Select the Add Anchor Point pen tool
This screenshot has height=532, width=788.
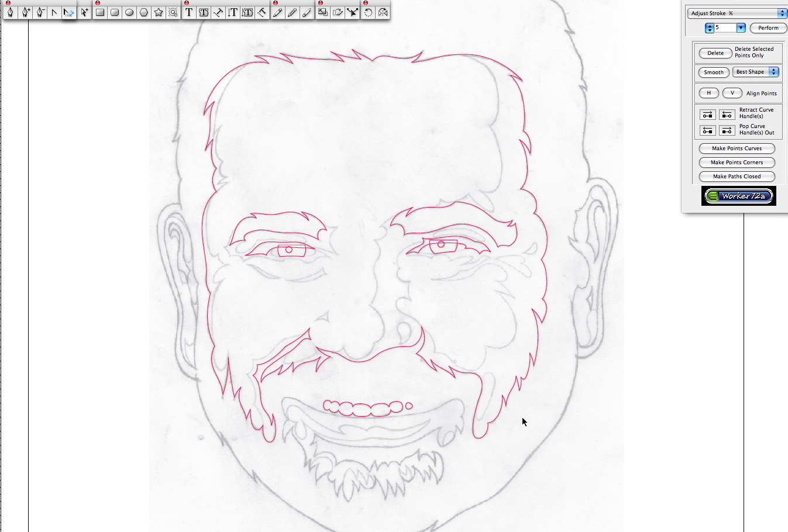[25, 12]
